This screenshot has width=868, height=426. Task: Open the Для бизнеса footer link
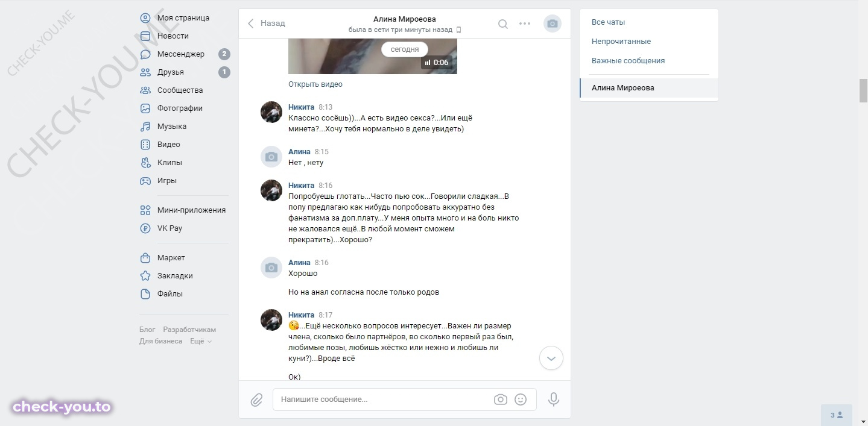(x=160, y=341)
